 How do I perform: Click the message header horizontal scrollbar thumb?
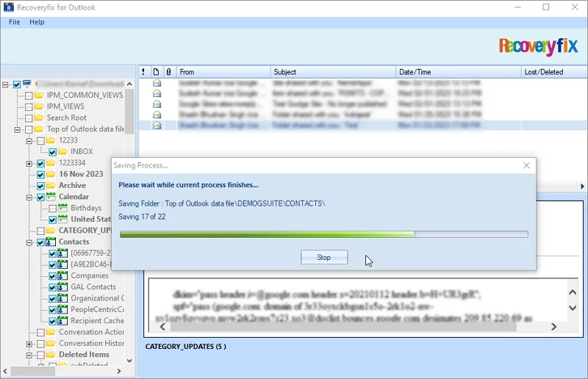[343, 327]
